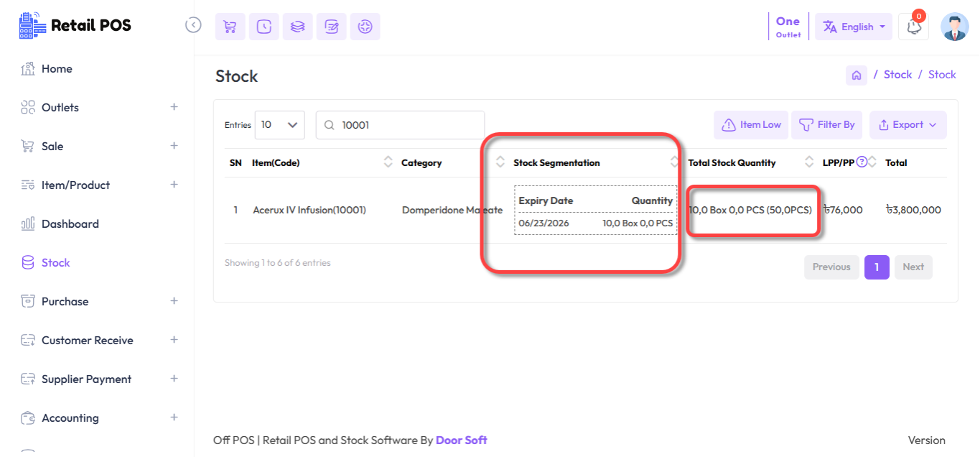980x457 pixels.
Task: Click the home breadcrumb icon
Action: [856, 75]
